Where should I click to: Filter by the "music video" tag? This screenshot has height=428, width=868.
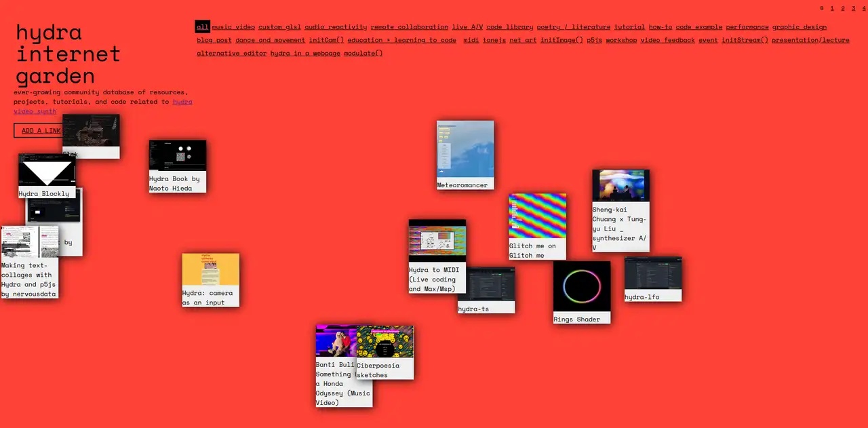[233, 26]
